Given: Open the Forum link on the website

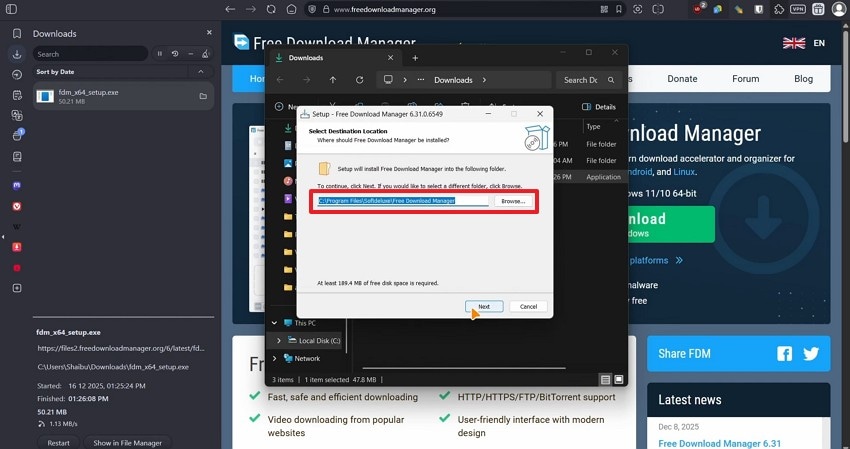Looking at the screenshot, I should (x=745, y=79).
